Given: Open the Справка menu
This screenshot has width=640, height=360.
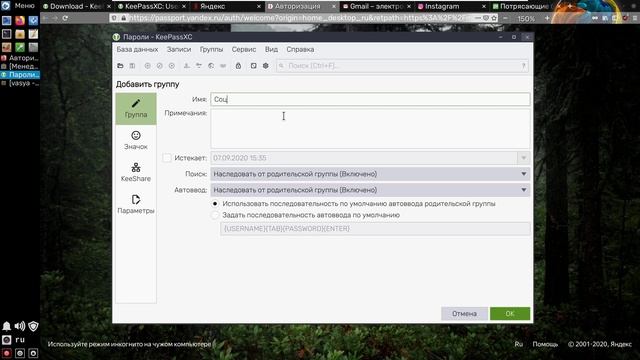Looking at the screenshot, I should (x=300, y=49).
